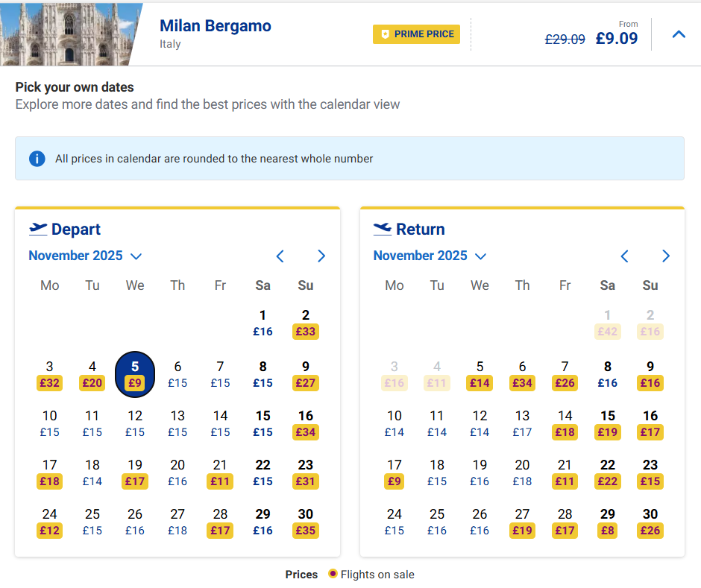Click the Prime Price badge
The width and height of the screenshot is (701, 588).
click(417, 34)
